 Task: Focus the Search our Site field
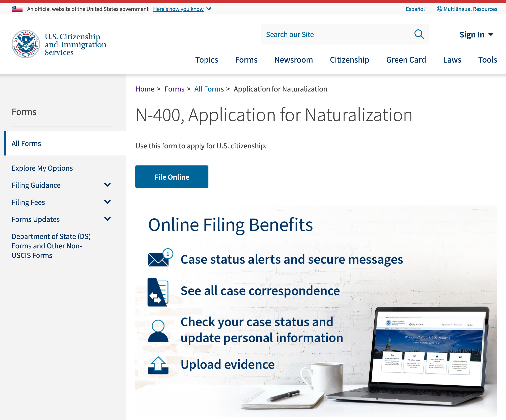(337, 34)
